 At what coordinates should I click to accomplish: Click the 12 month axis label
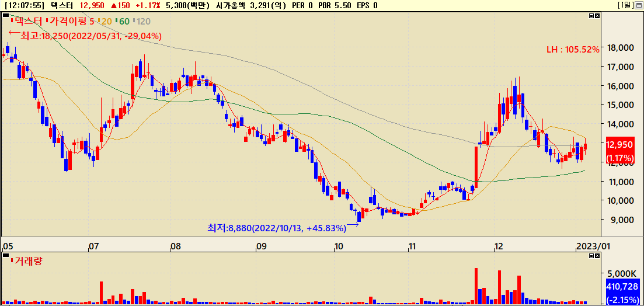click(x=499, y=246)
